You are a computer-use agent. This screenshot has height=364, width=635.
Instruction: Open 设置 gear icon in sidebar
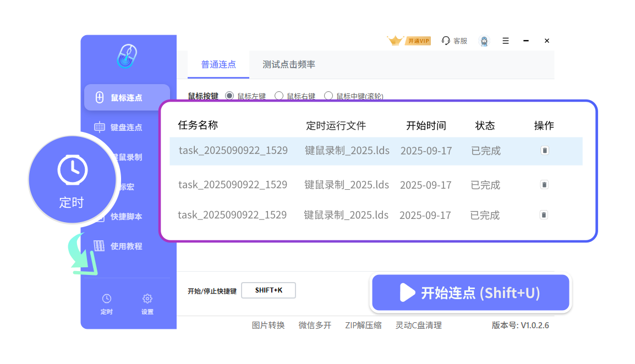point(147,299)
